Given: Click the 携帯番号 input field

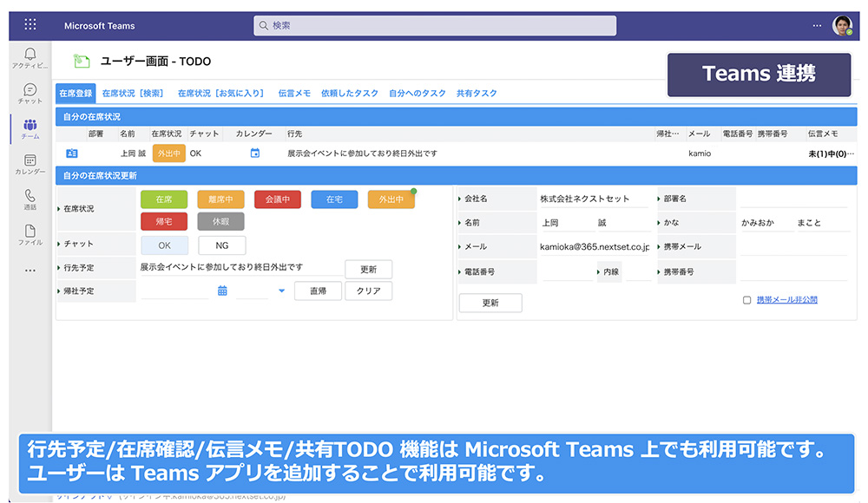Looking at the screenshot, I should [794, 271].
